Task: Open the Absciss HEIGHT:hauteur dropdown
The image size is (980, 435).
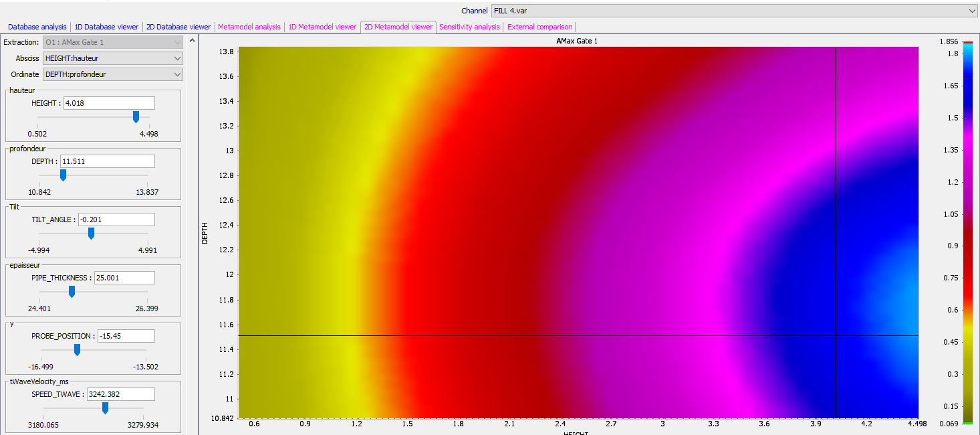Action: (x=112, y=58)
